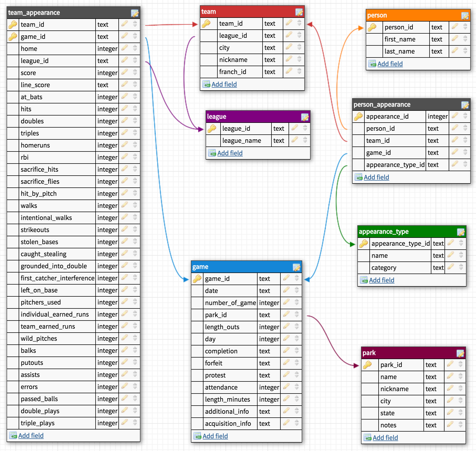
Task: Click the Add field link under the game table
Action: click(x=215, y=436)
